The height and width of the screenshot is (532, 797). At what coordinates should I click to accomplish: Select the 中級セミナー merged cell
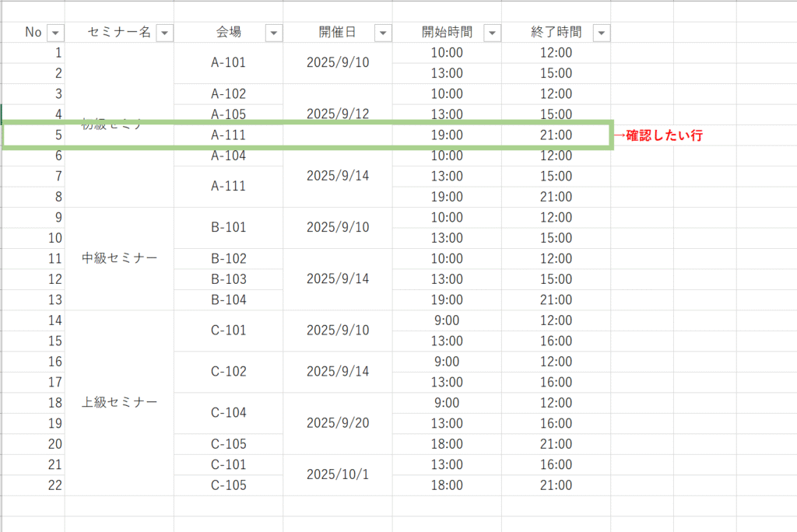(119, 259)
